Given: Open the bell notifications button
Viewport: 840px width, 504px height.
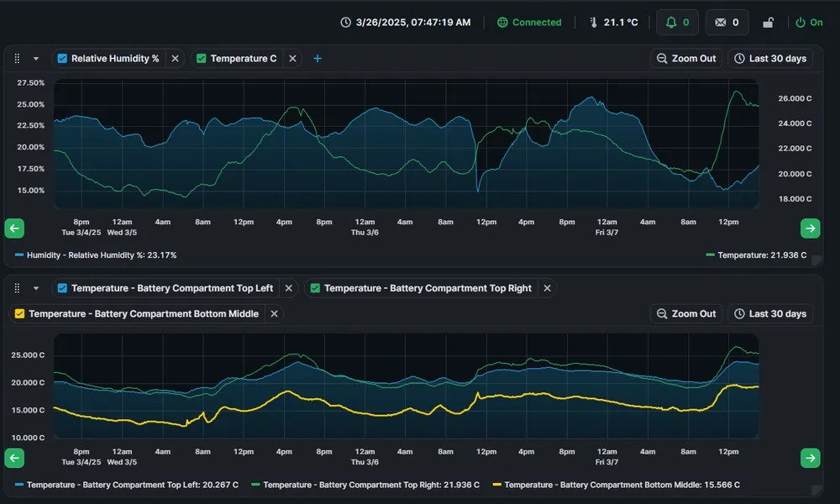Looking at the screenshot, I should pos(677,23).
